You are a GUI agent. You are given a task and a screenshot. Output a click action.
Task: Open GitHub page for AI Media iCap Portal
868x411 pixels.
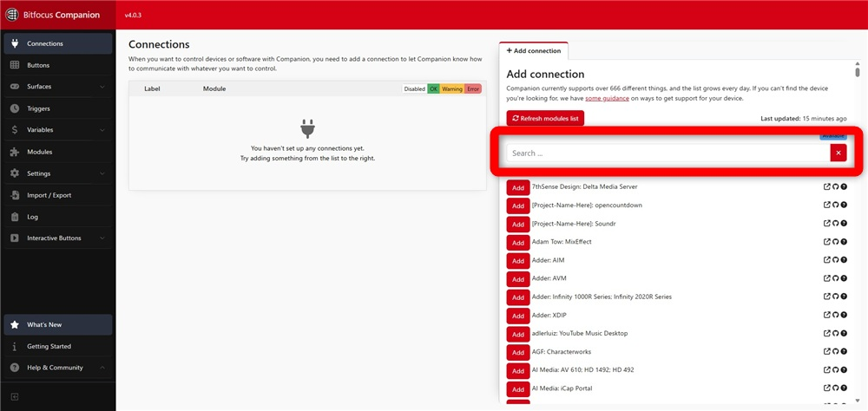point(835,388)
